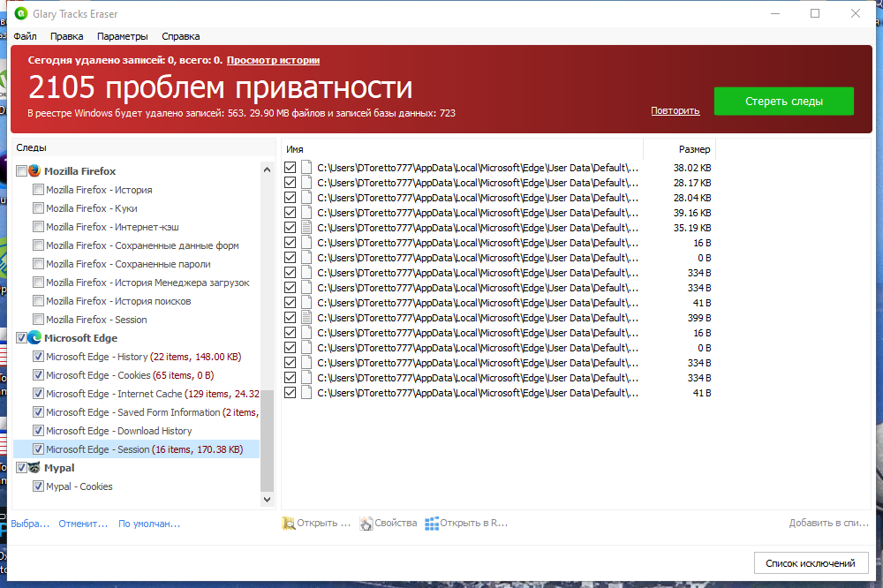
Task: Sort by the Размер column header
Action: click(x=679, y=149)
